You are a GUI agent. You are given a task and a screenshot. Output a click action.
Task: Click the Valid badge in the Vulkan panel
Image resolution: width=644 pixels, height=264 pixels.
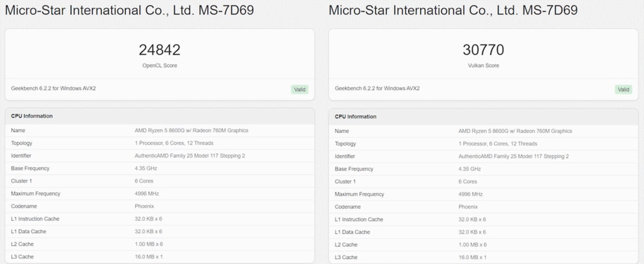point(624,89)
